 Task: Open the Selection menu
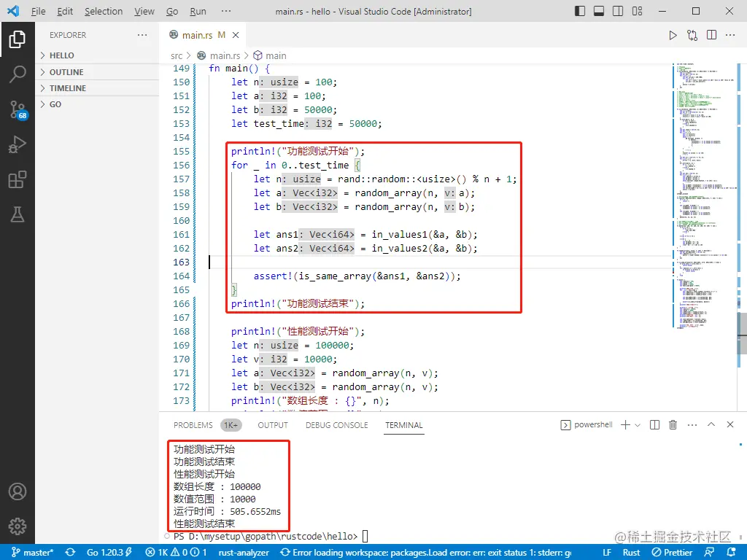tap(104, 11)
